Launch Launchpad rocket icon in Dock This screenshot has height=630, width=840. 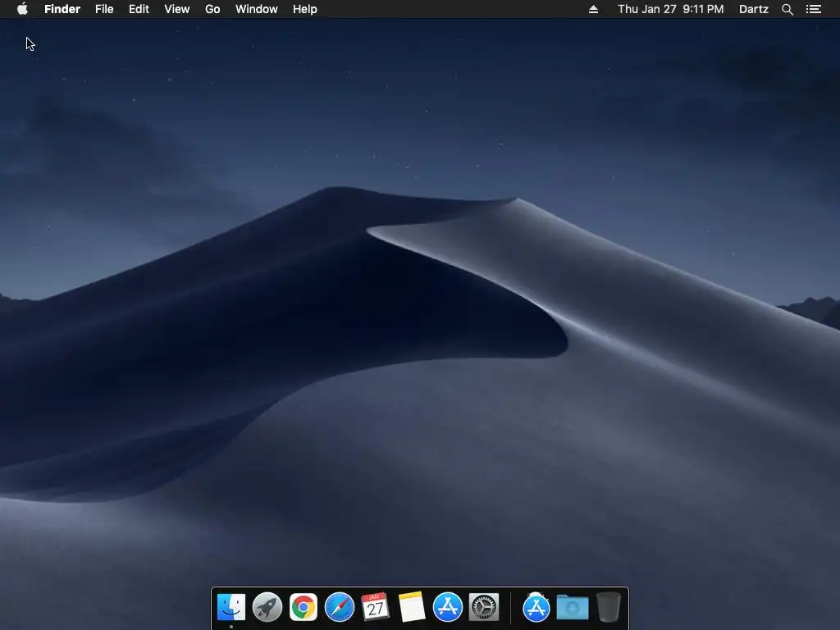(x=267, y=607)
